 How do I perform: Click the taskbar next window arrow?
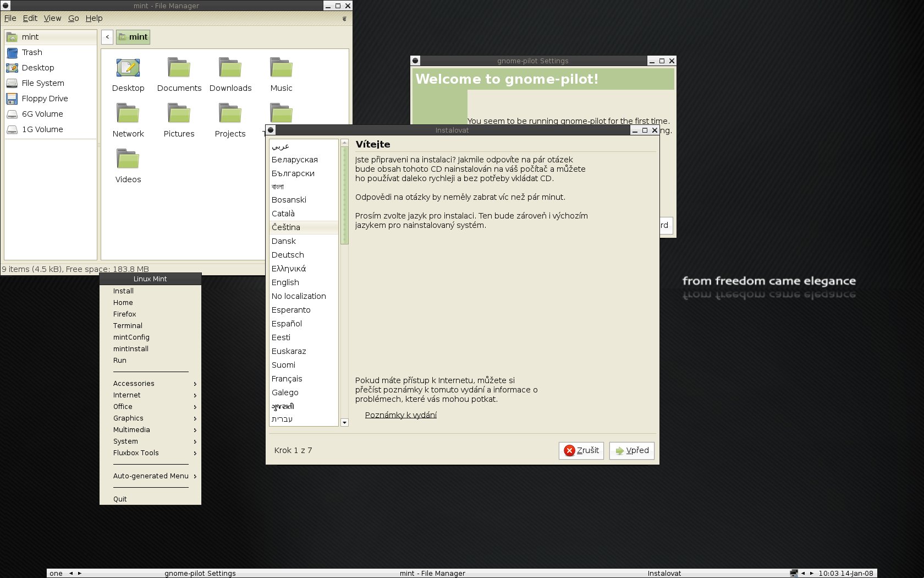pos(812,573)
